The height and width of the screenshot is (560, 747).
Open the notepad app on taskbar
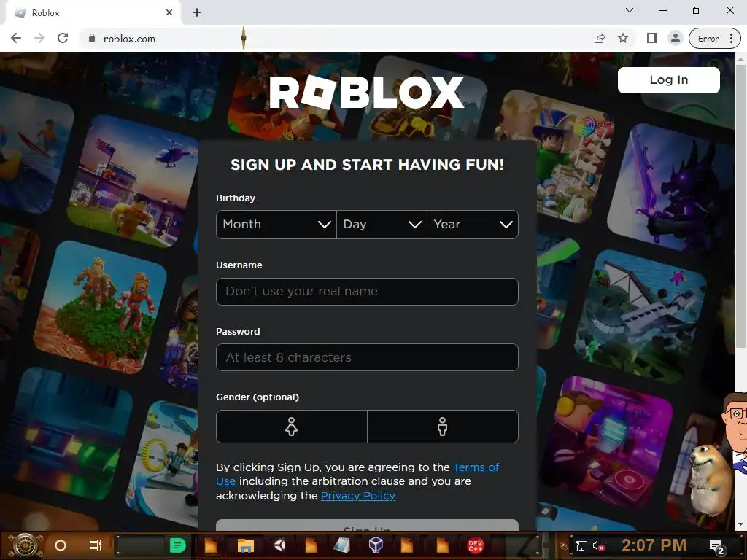pyautogui.click(x=342, y=545)
